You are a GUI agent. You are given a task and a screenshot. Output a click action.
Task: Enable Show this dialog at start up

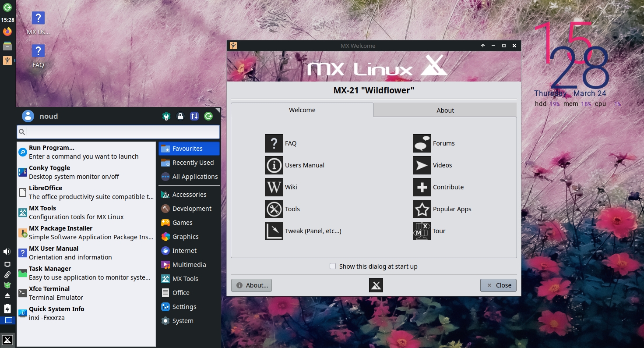pyautogui.click(x=333, y=266)
